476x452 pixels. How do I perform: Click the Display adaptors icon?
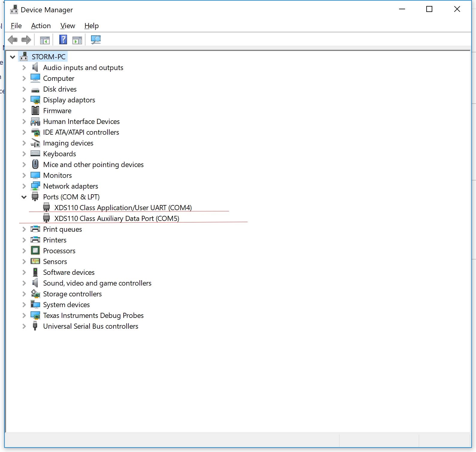(35, 100)
